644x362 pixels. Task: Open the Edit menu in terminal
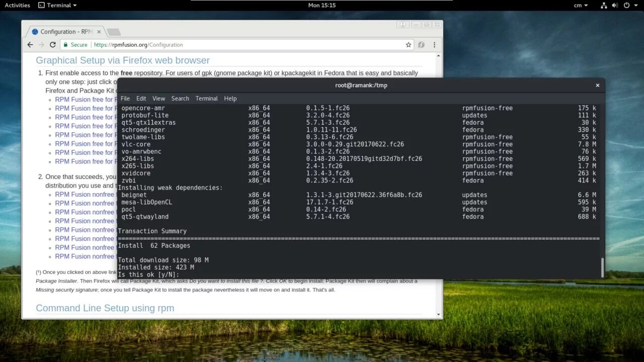tap(141, 99)
